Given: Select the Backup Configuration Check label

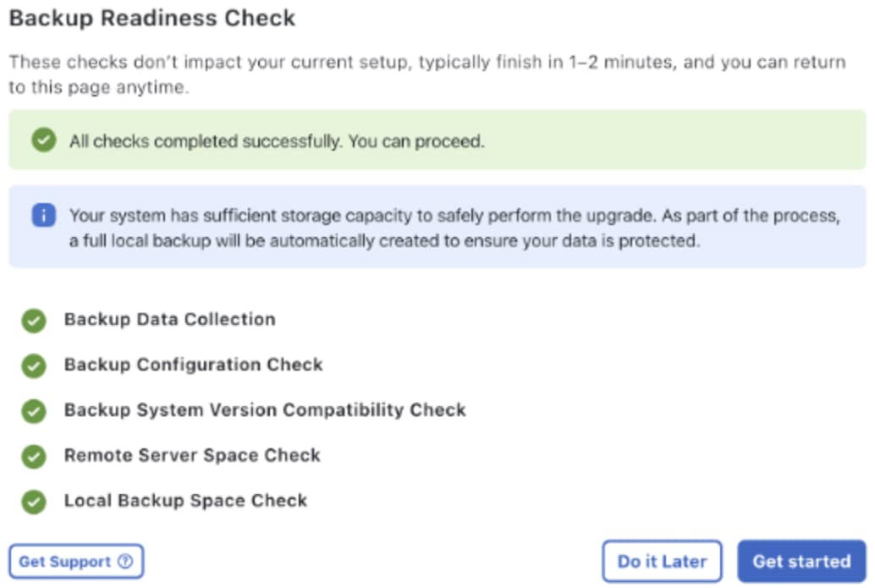Looking at the screenshot, I should click(193, 365).
